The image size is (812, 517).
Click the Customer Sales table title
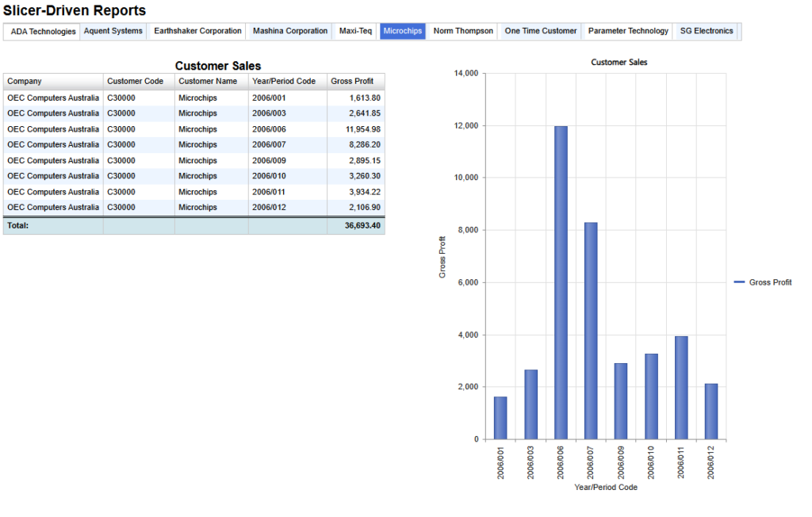(x=218, y=66)
